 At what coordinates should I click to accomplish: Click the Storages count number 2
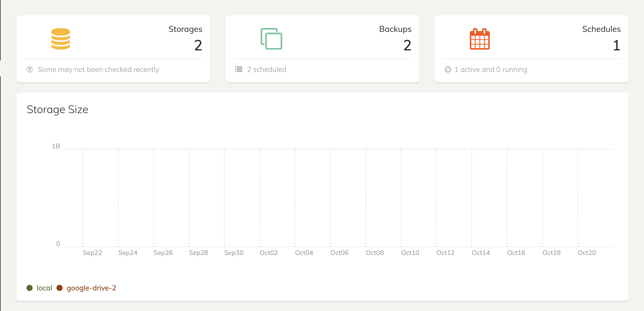point(198,45)
